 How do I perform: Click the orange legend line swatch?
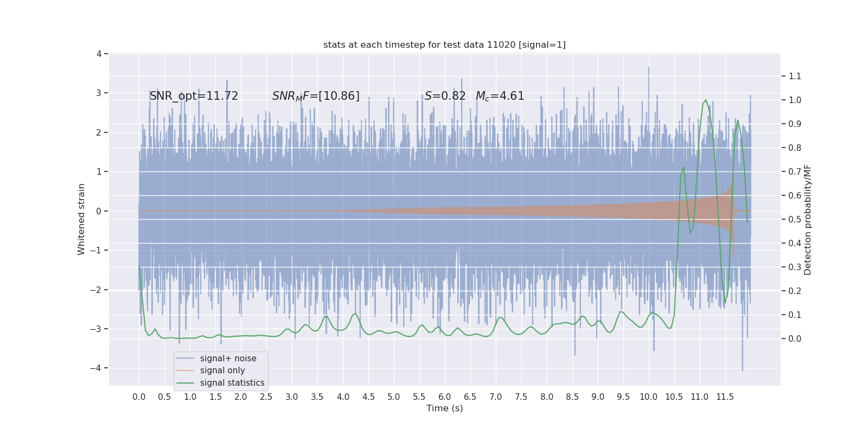(x=186, y=371)
